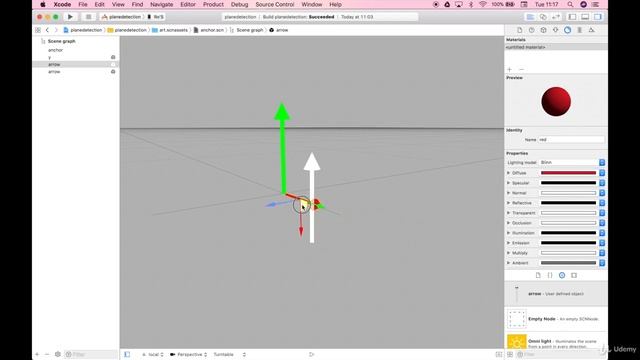The height and width of the screenshot is (360, 640).
Task: Open the Perspective camera popup
Action: [x=189, y=354]
